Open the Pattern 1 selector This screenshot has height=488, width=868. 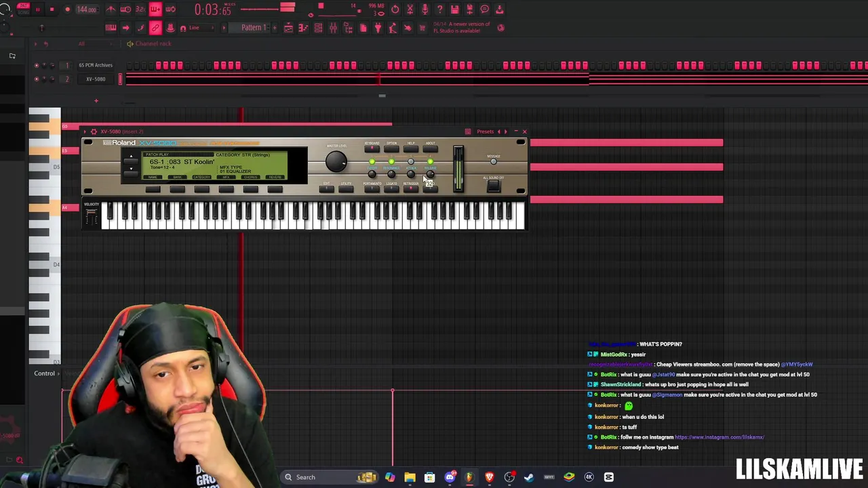tap(254, 28)
